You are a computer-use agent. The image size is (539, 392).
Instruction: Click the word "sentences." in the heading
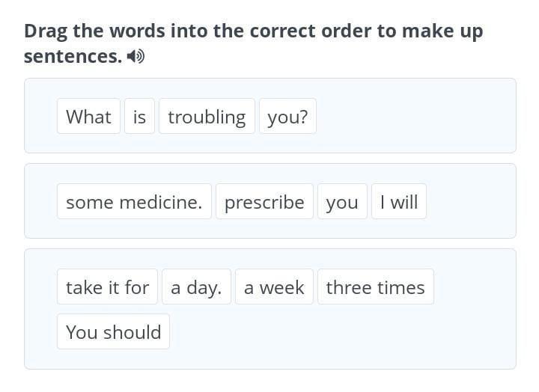tap(73, 56)
